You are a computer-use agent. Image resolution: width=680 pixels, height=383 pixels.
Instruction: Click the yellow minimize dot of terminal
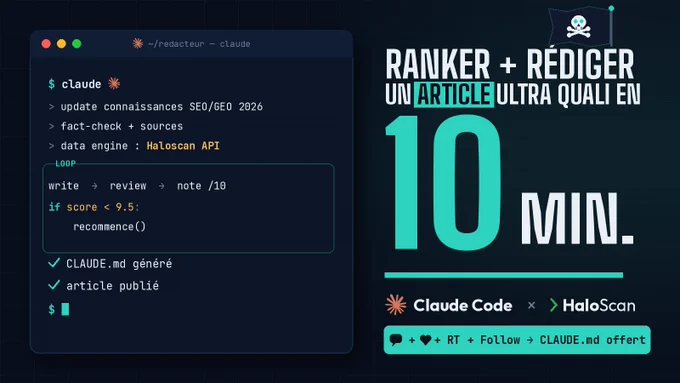[62, 44]
